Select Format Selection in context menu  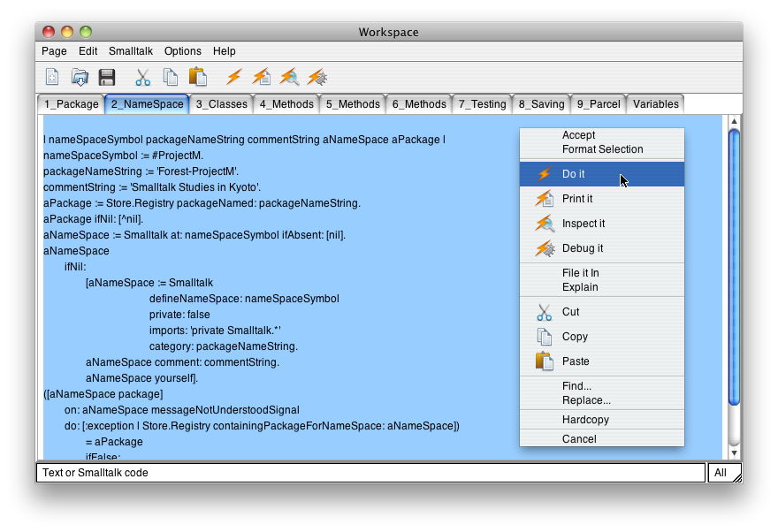click(x=602, y=149)
